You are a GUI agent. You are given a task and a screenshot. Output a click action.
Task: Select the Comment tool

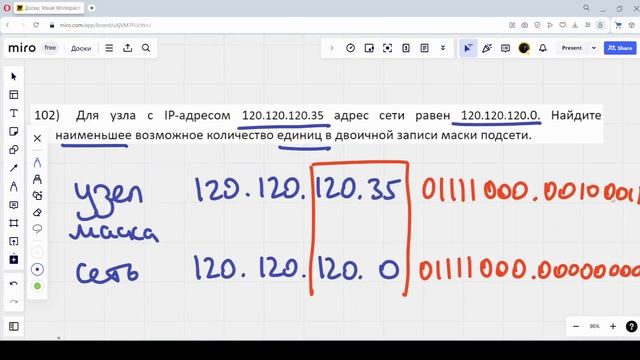point(13,205)
